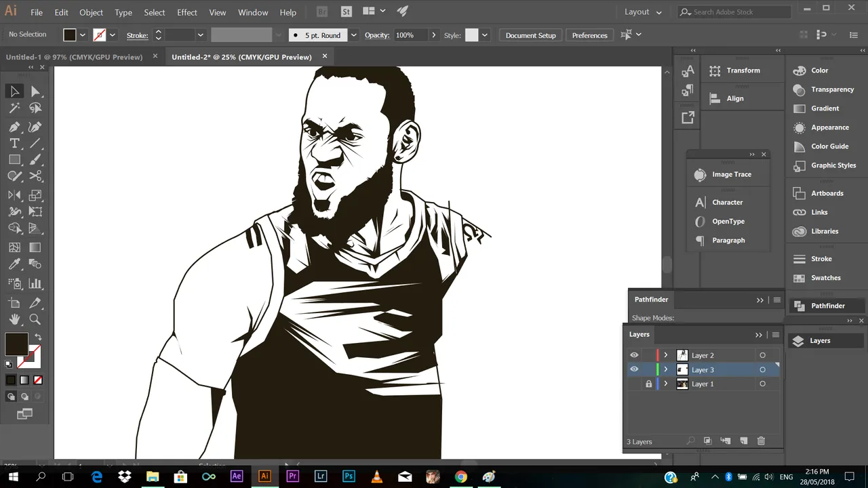The width and height of the screenshot is (868, 488).
Task: Select the Pen tool
Action: tap(14, 127)
